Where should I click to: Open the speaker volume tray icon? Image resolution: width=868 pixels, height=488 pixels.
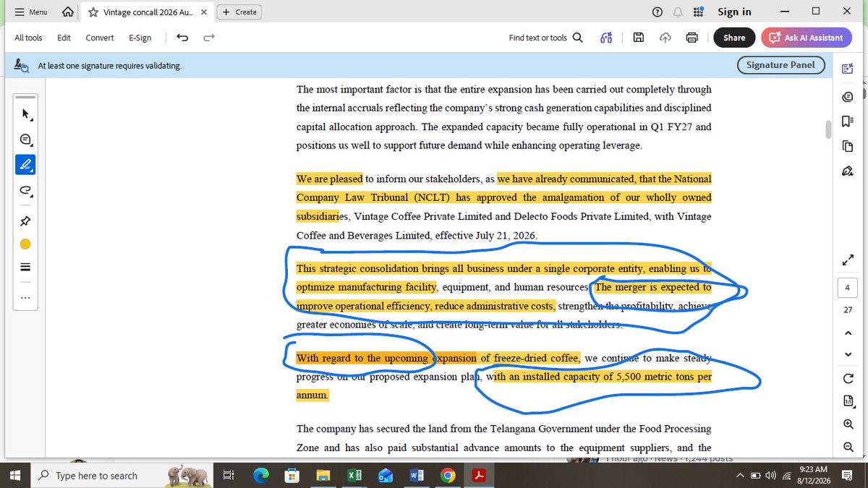click(x=770, y=476)
